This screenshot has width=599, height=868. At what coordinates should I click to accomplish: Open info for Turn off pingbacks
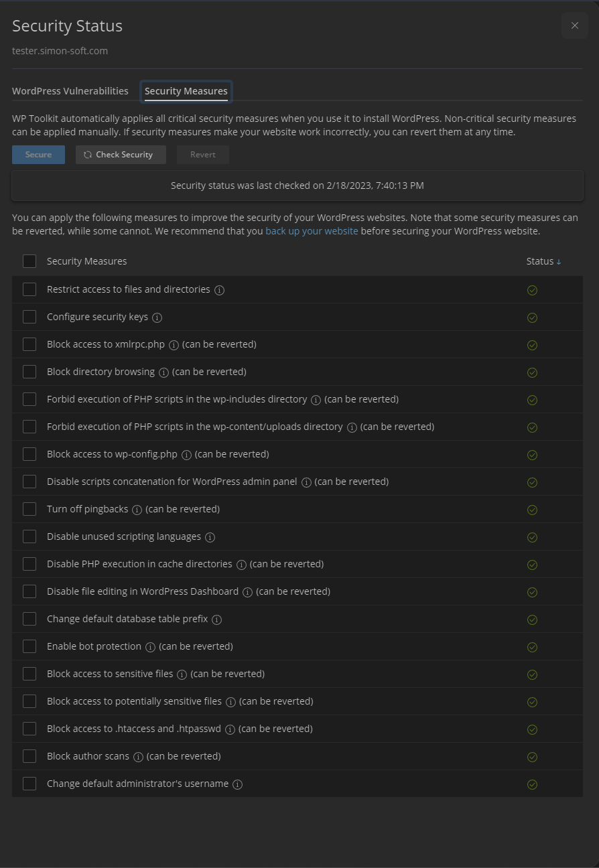pos(137,510)
